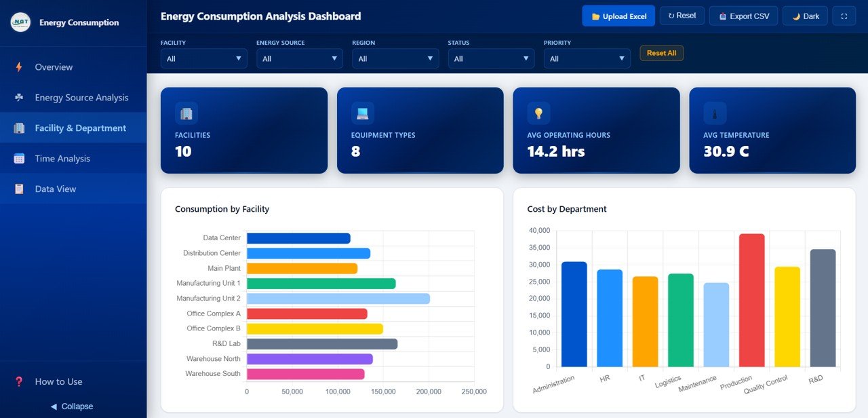868x418 pixels.
Task: Click the fullscreen icon in top bar
Action: coord(844,16)
